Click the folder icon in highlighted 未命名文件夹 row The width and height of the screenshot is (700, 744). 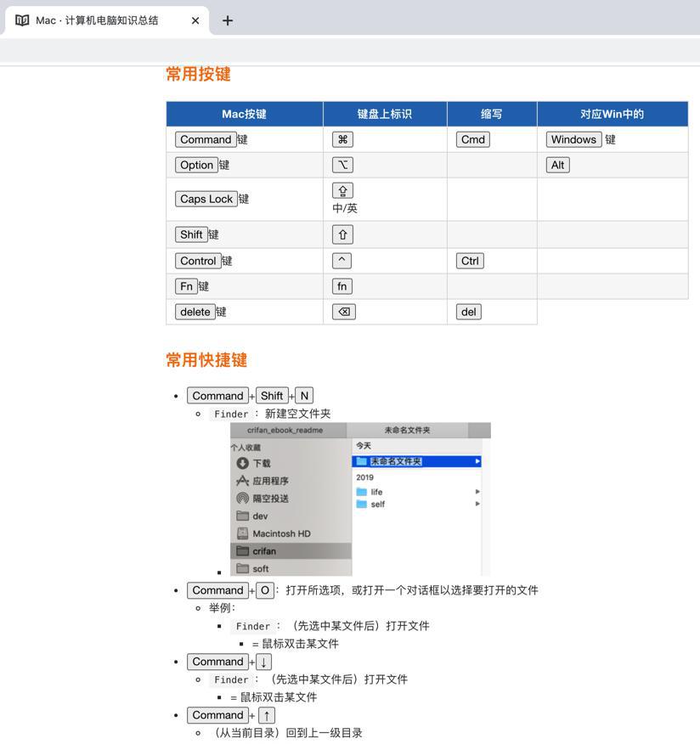pyautogui.click(x=362, y=461)
